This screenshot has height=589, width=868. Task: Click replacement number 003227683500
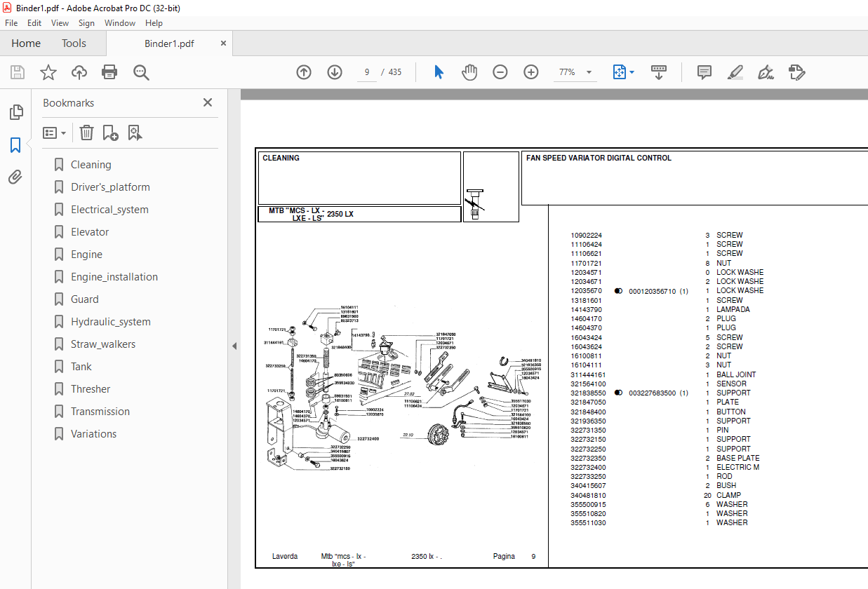pyautogui.click(x=652, y=393)
